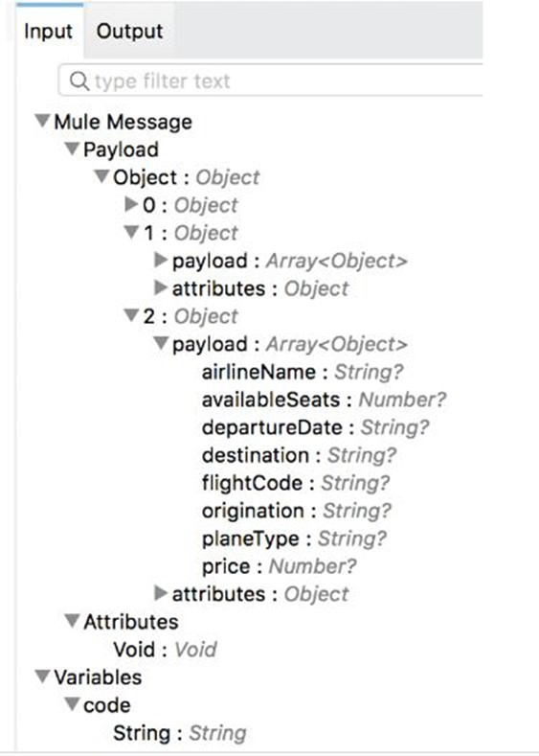Viewport: 539px width, 756px height.
Task: Switch to the Output tab
Action: pyautogui.click(x=129, y=32)
